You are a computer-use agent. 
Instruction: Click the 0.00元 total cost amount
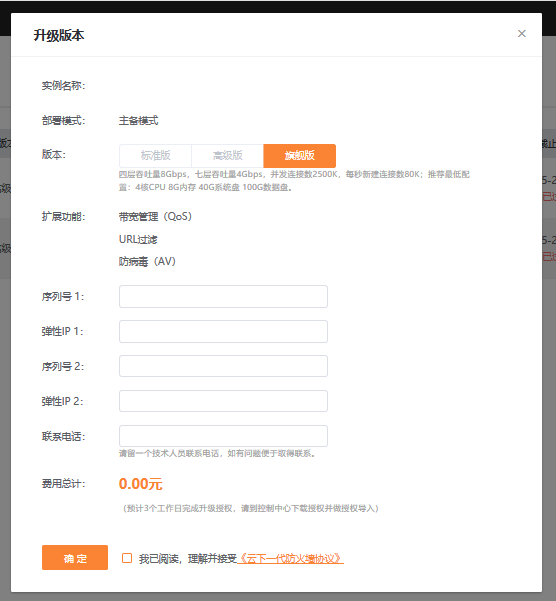141,484
